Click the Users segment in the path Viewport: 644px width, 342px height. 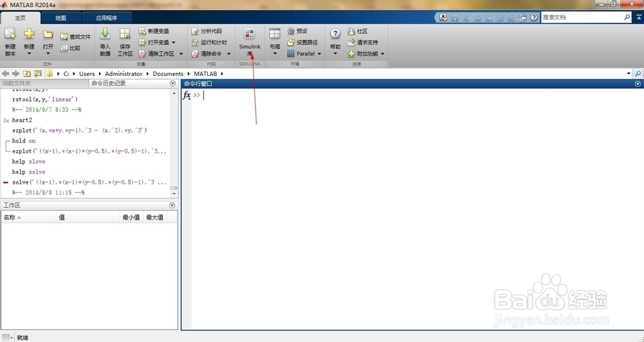point(87,73)
